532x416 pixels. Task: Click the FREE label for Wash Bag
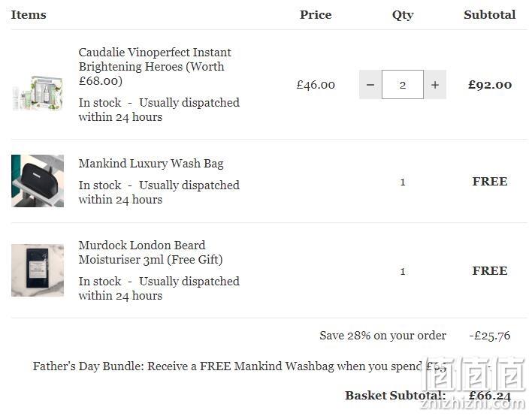pyautogui.click(x=490, y=182)
